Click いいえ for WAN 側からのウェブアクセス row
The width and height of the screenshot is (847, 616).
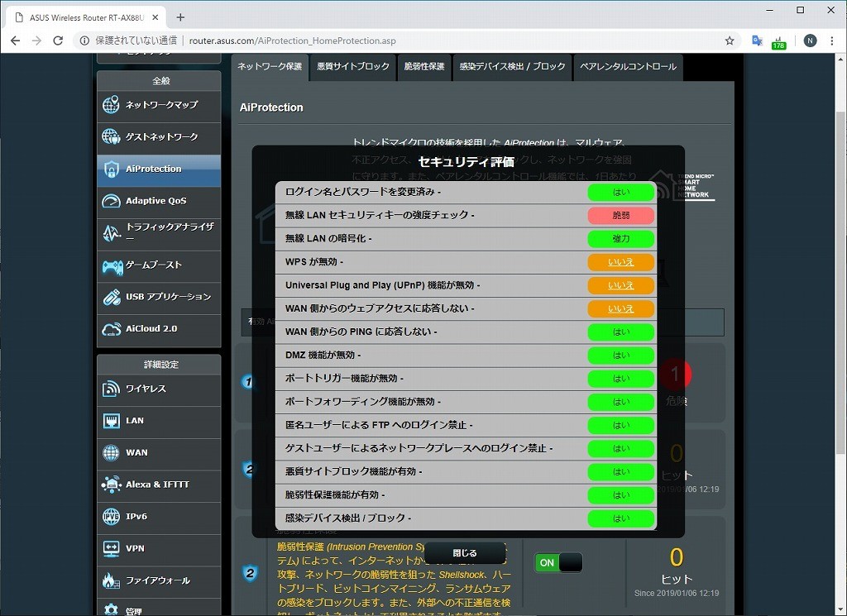[620, 308]
